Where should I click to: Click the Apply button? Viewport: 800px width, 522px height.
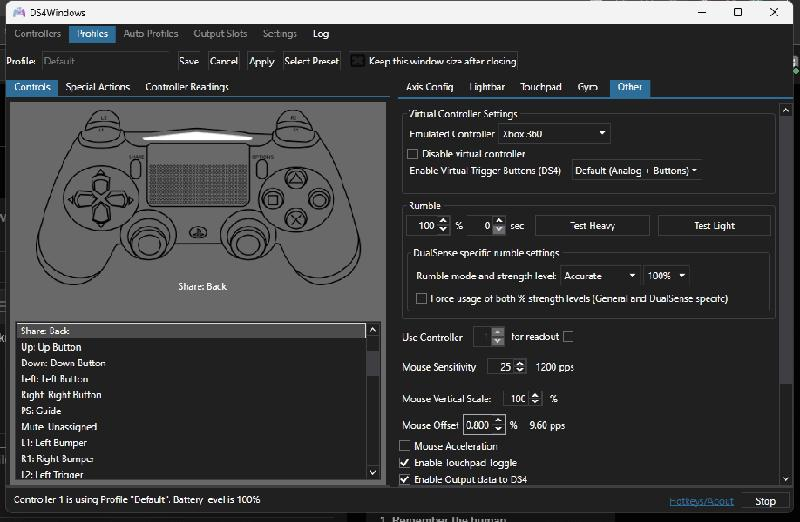262,61
